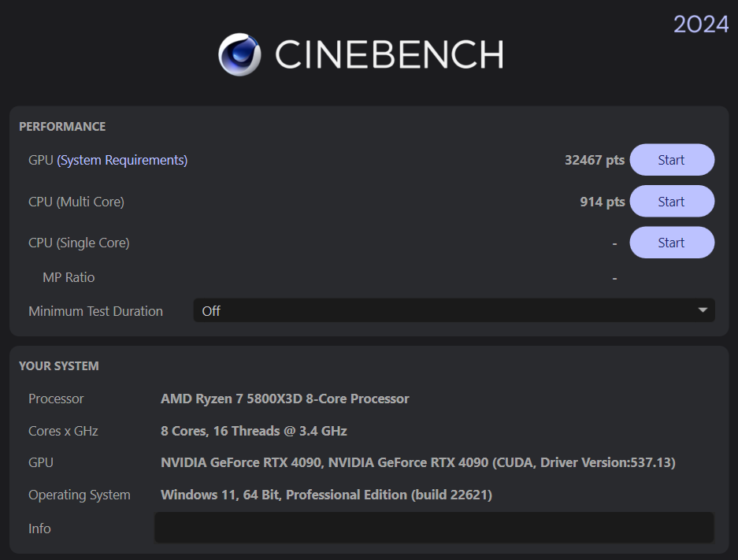The image size is (738, 560).
Task: Click the 8 Cores, 16 Threads value
Action: pos(254,431)
